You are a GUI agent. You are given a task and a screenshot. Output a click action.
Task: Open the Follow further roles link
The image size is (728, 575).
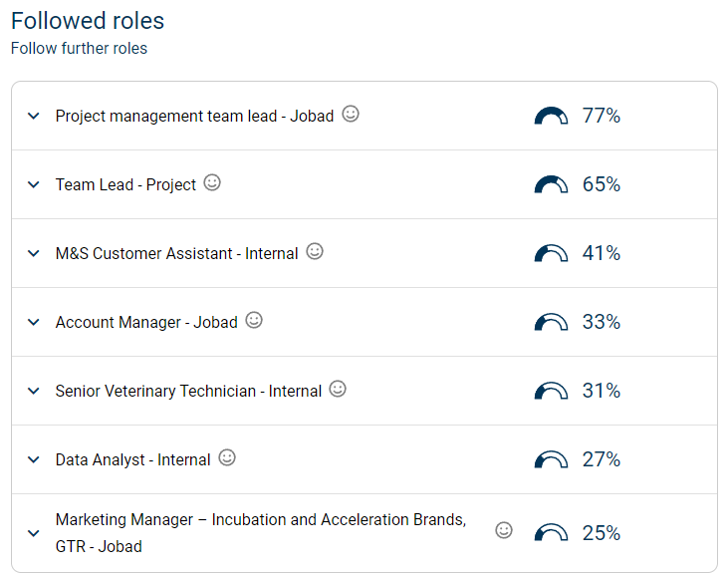[x=79, y=49]
